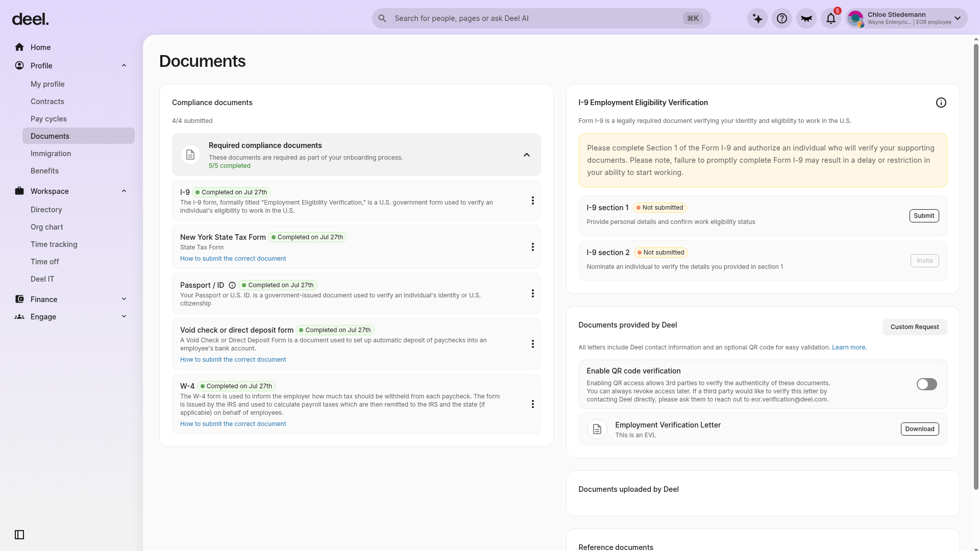Collapse the Profile sidebar section
Screen dimensions: 980x551
point(124,65)
